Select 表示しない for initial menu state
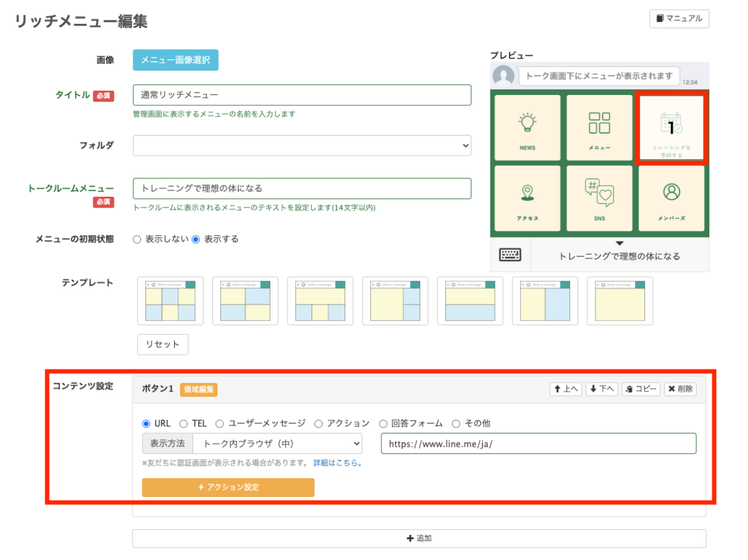Image resolution: width=748 pixels, height=560 pixels. pos(137,240)
